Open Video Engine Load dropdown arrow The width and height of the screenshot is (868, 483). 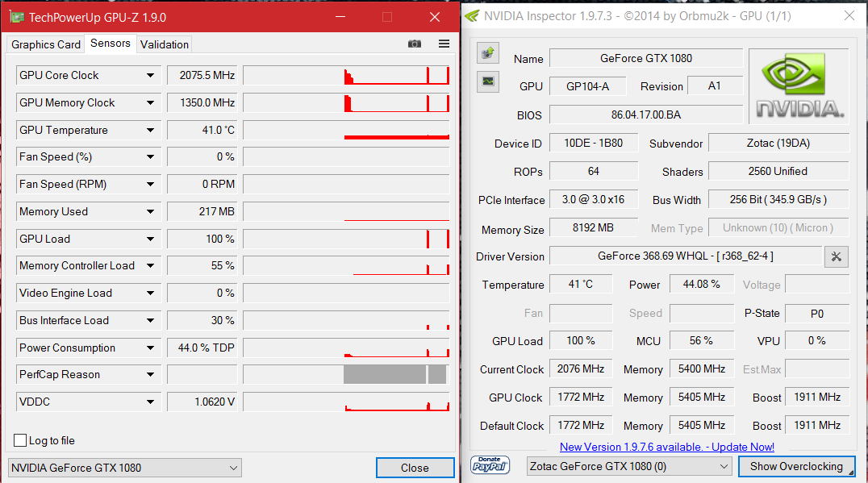click(x=150, y=294)
